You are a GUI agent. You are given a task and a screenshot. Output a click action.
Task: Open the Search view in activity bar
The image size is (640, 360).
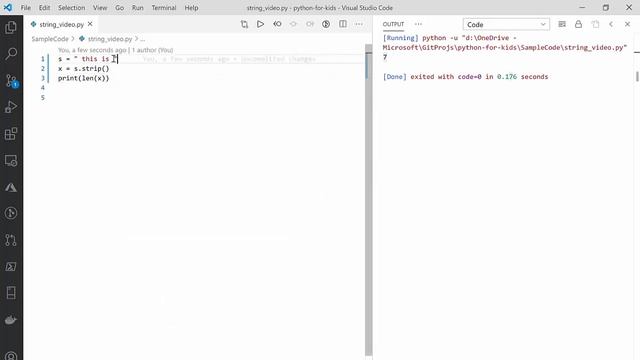click(11, 54)
